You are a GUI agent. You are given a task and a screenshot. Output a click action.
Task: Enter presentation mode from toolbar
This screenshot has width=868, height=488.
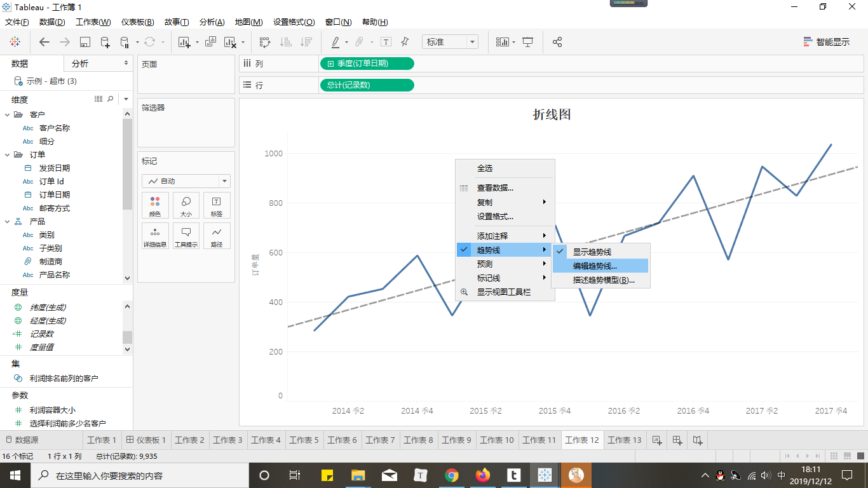(x=527, y=42)
